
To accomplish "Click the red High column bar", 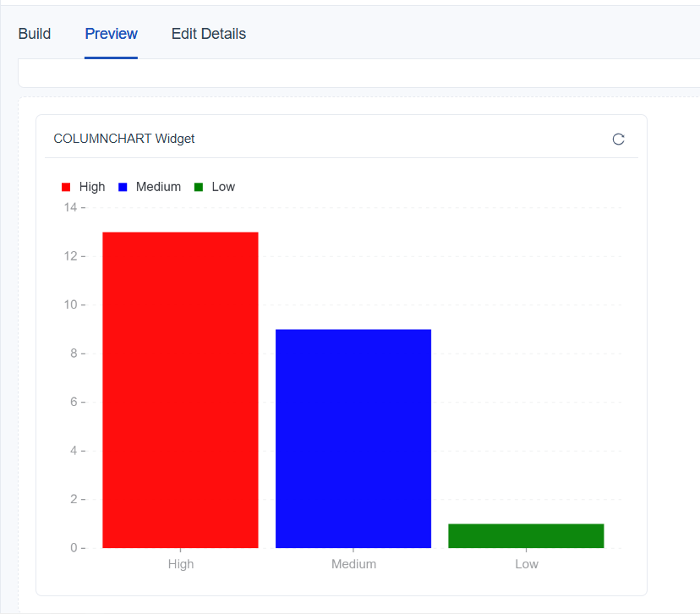I will (180, 389).
